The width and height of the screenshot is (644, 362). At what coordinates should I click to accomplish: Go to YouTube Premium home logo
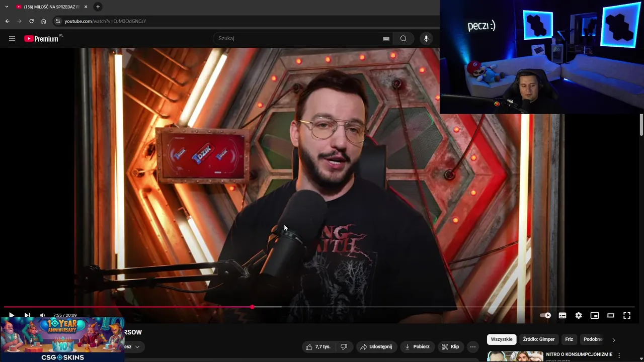point(42,38)
